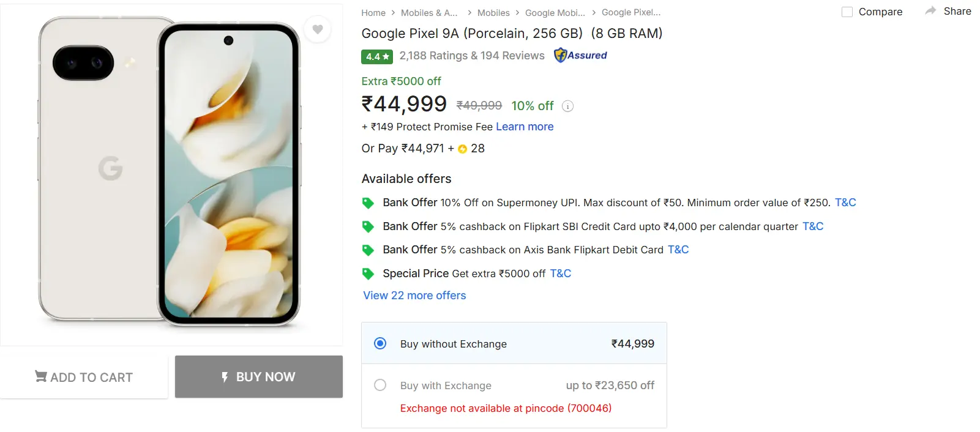Click the Share icon at top right
Viewport: 980px width, 432px height.
[x=932, y=10]
